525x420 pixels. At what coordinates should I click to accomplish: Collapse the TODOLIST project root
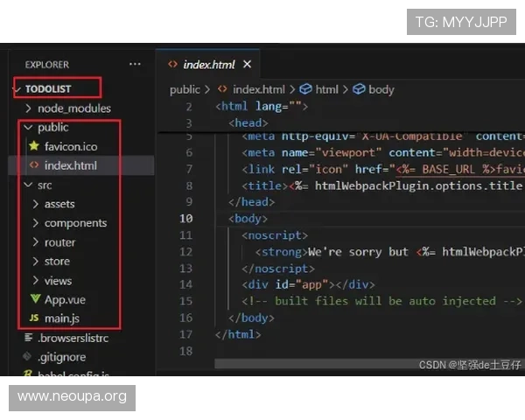[18, 88]
